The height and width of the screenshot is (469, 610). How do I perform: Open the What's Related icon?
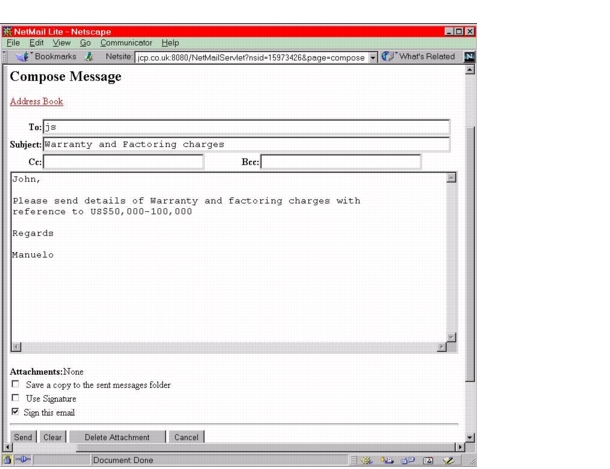coord(387,57)
